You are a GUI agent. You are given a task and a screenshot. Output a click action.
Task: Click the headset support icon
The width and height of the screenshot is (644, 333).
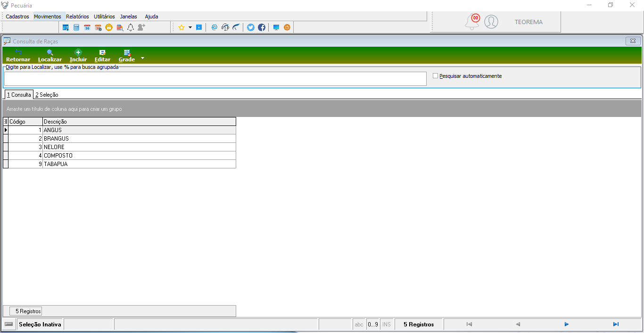[225, 27]
